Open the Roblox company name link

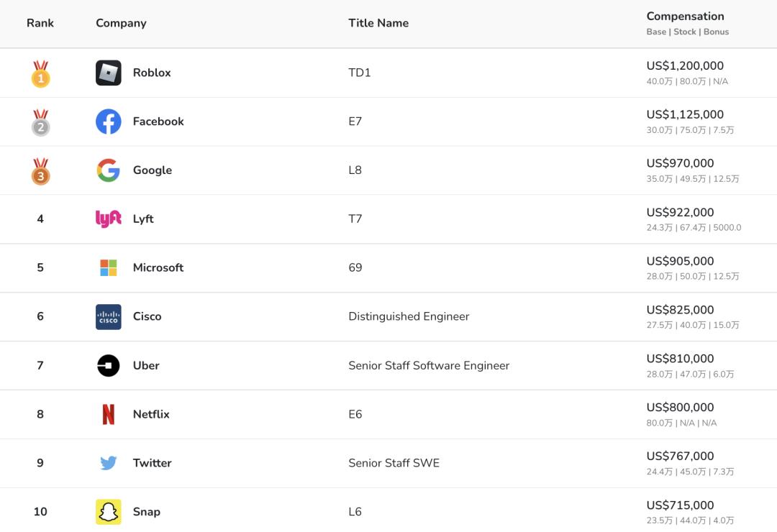tap(152, 73)
